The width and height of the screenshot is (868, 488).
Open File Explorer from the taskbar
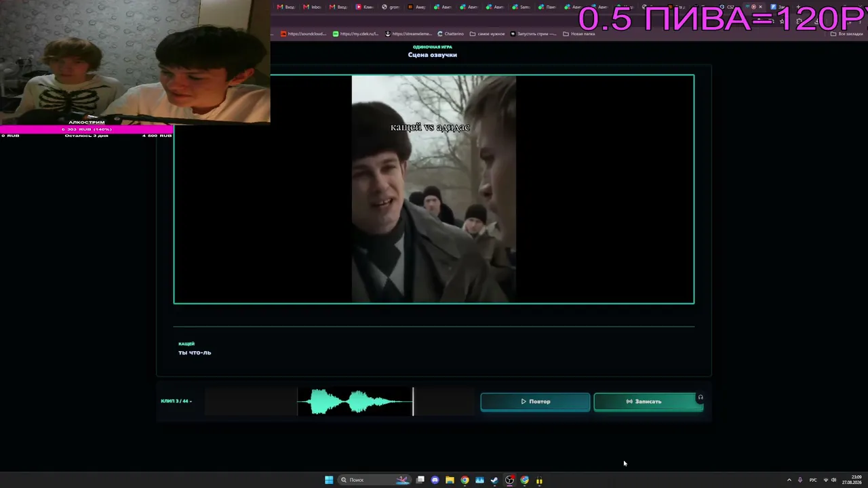pos(450,480)
